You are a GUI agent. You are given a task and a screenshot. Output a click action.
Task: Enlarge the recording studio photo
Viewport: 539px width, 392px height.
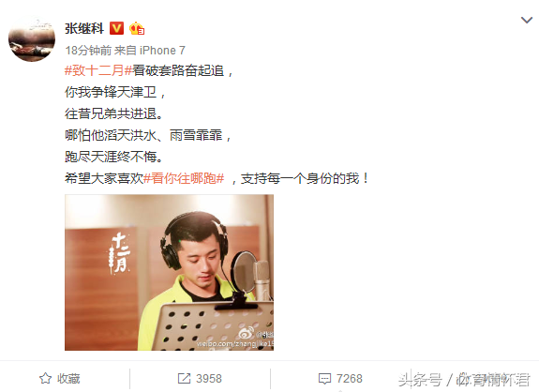click(x=169, y=272)
